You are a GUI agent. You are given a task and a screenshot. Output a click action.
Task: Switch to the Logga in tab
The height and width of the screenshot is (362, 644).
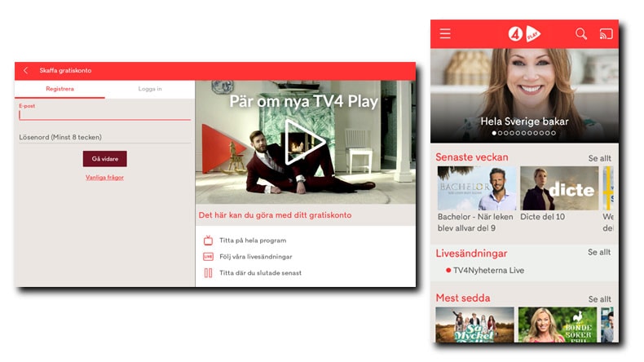(x=150, y=90)
